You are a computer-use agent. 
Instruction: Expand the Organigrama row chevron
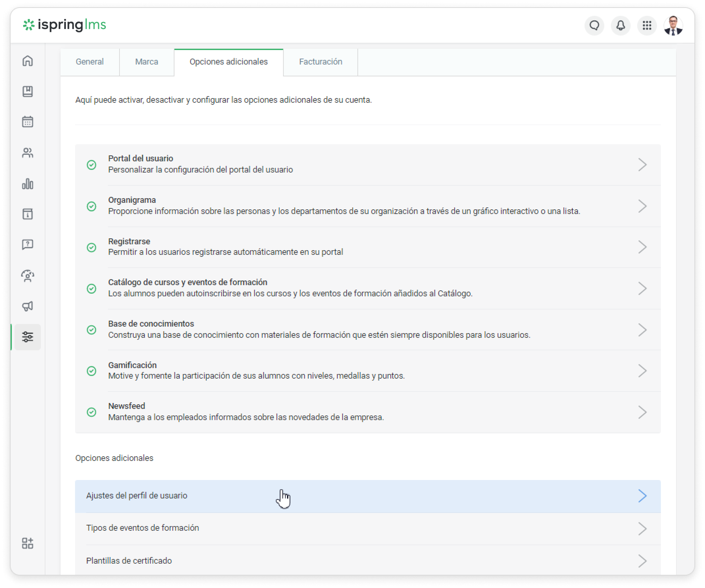(x=642, y=206)
